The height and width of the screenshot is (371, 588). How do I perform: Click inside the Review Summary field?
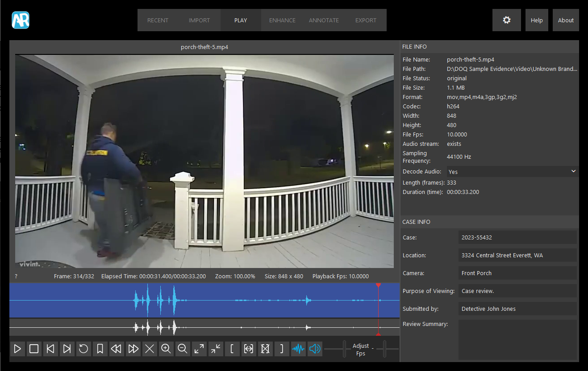point(517,339)
